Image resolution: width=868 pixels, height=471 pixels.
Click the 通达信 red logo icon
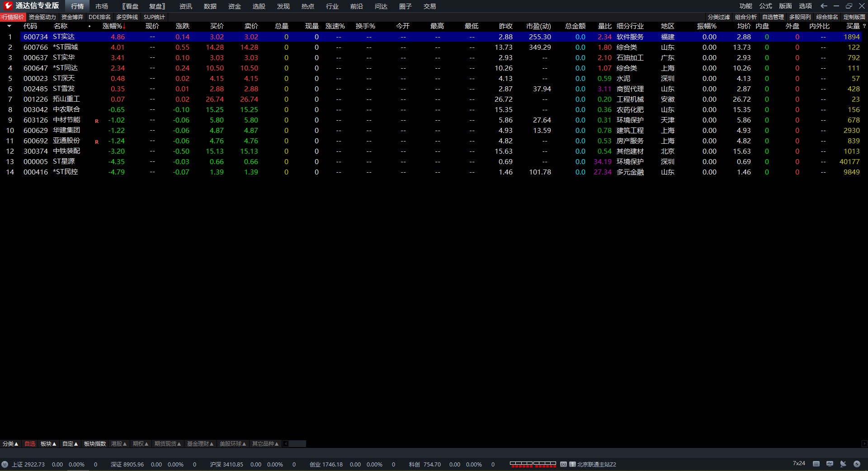coord(8,6)
